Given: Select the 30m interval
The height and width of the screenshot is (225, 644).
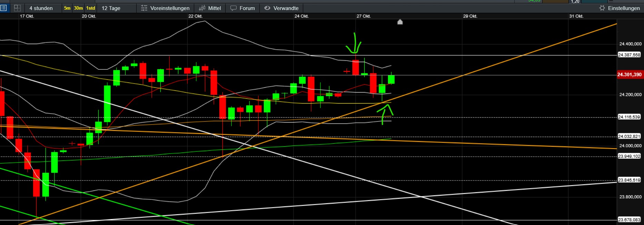Looking at the screenshot, I should (x=78, y=8).
